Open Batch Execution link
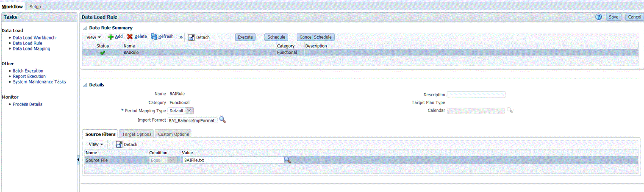Viewport: 644px width, 192px height. tap(28, 71)
